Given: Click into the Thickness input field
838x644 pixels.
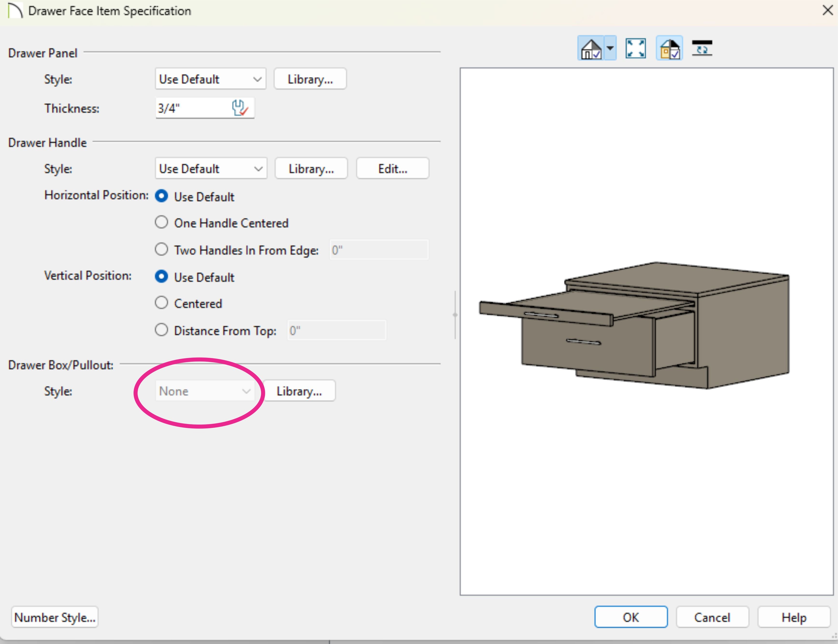Looking at the screenshot, I should click(x=192, y=108).
